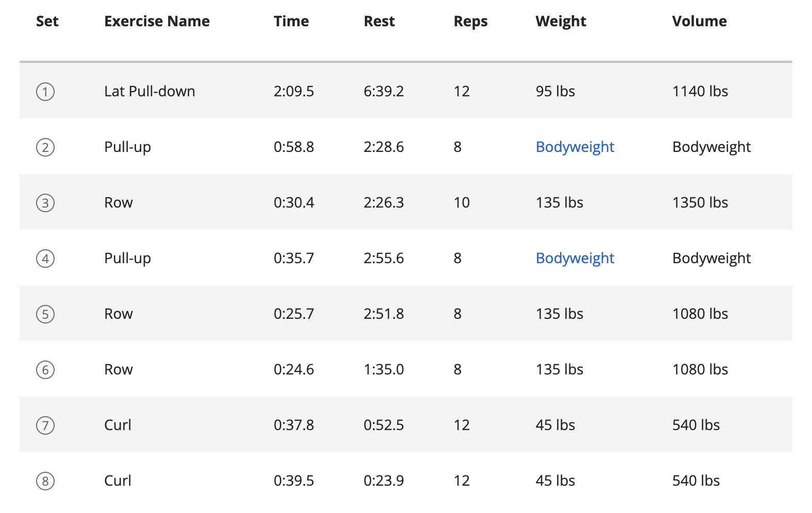Select the circled number 3 set icon

pos(45,203)
